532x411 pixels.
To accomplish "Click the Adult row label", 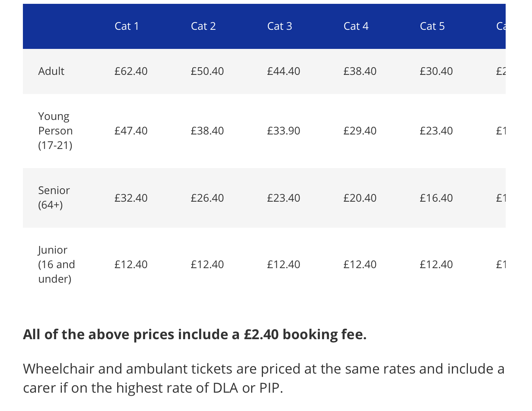I will coord(51,71).
